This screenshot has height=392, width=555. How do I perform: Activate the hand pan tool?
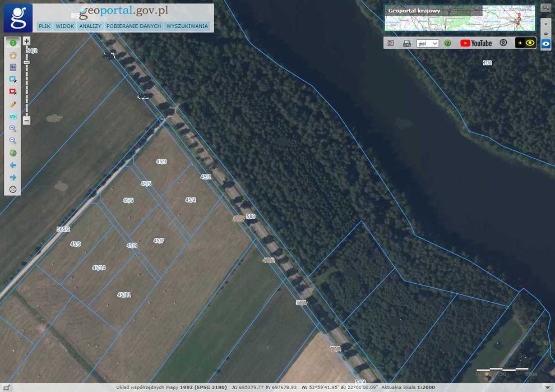pos(13,56)
